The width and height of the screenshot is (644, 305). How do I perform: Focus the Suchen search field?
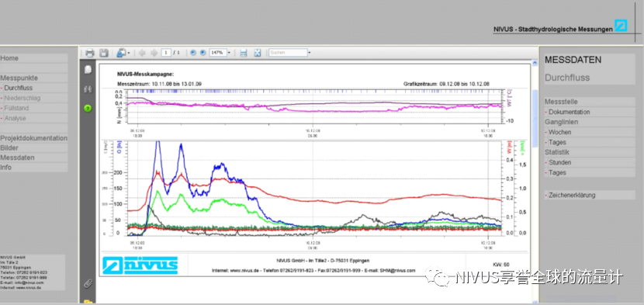(x=288, y=53)
